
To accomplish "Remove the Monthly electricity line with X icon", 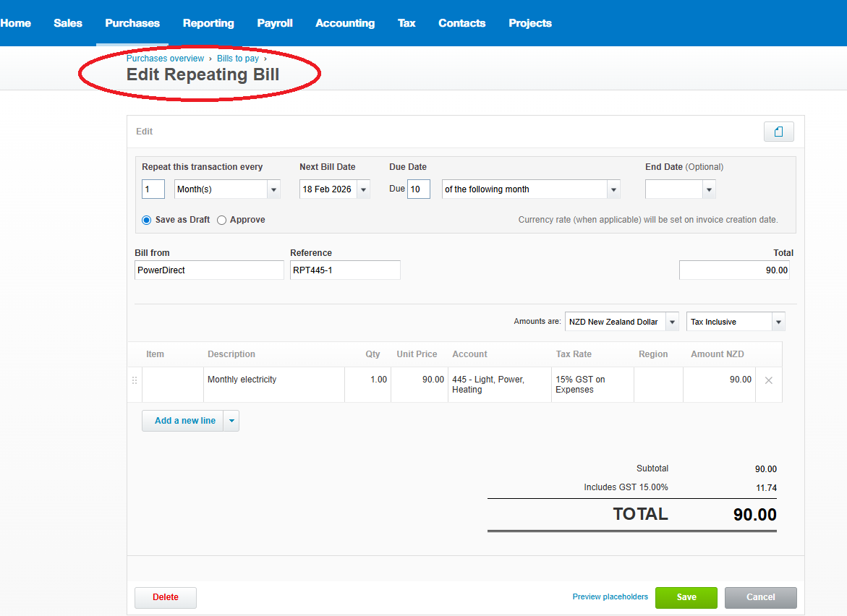I will (768, 380).
